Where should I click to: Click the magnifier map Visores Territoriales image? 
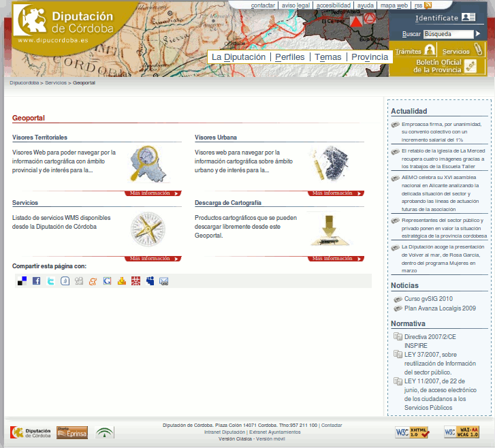148,164
